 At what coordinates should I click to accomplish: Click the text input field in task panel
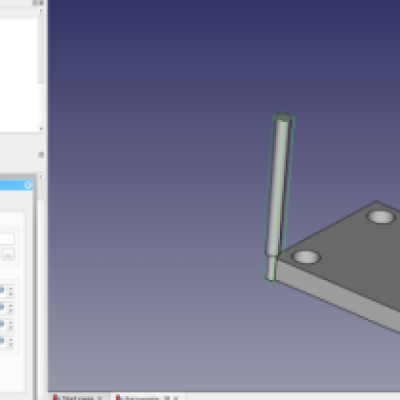[7, 239]
